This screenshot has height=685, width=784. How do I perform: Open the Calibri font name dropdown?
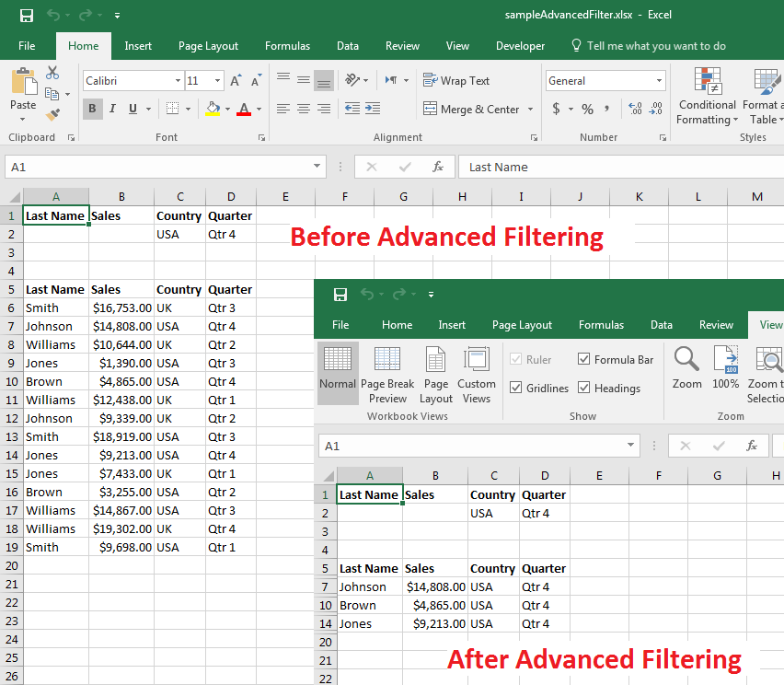click(178, 81)
